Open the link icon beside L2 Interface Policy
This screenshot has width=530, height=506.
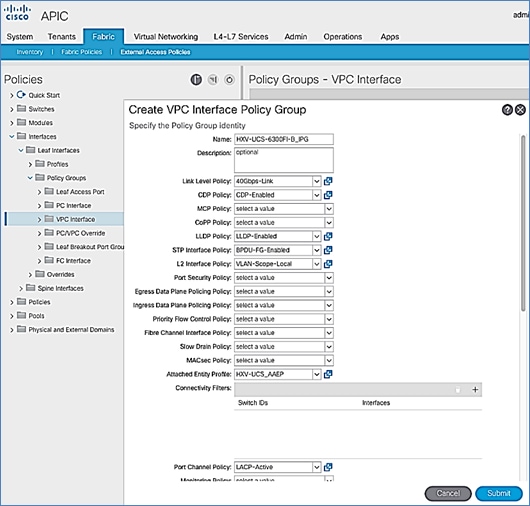click(328, 264)
